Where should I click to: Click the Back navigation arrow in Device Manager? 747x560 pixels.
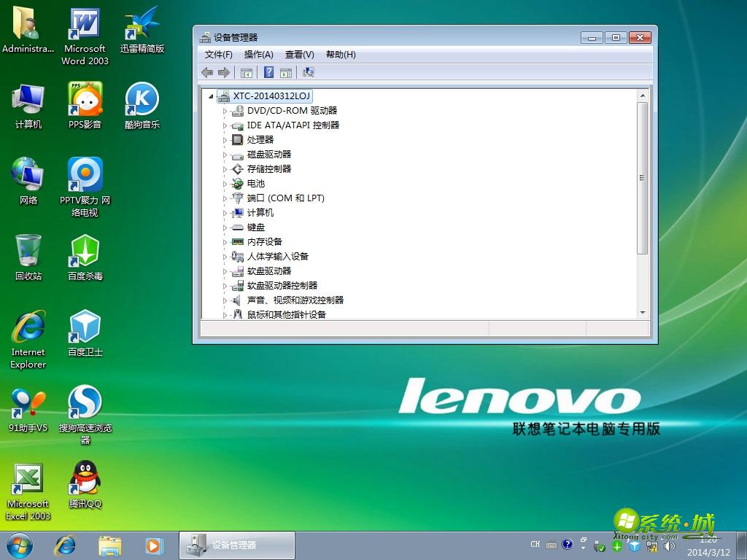tap(207, 72)
